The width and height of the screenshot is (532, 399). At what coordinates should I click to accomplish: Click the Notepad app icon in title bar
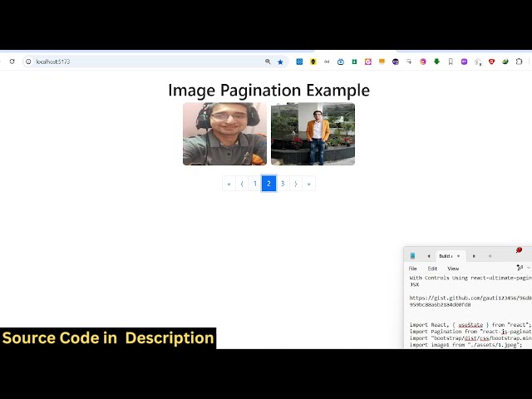pyautogui.click(x=412, y=256)
